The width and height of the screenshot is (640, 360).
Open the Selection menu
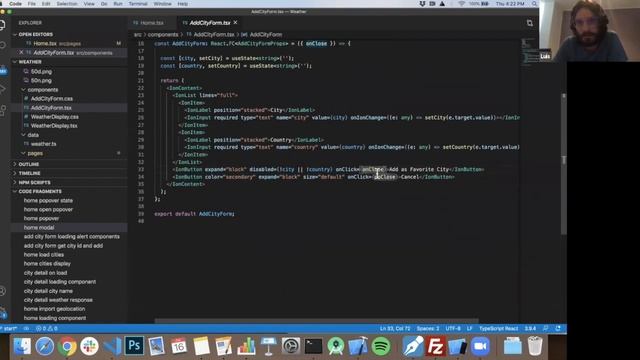point(67,4)
